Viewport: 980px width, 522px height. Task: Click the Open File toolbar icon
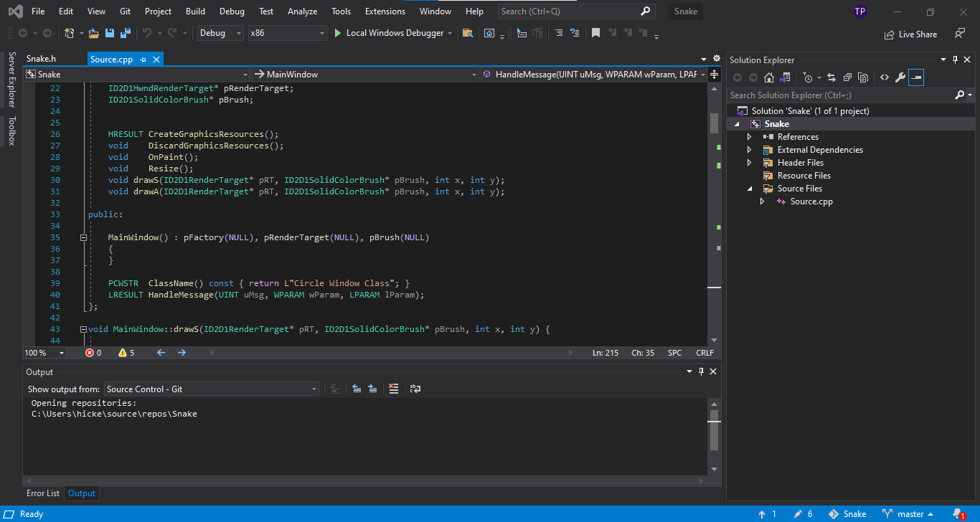click(93, 33)
